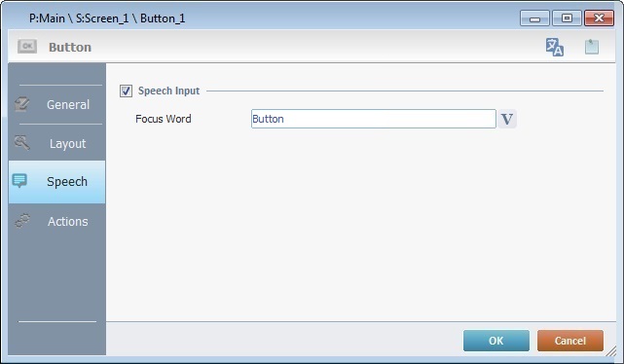This screenshot has height=364, width=624.
Task: Click the V variable icon
Action: [506, 119]
